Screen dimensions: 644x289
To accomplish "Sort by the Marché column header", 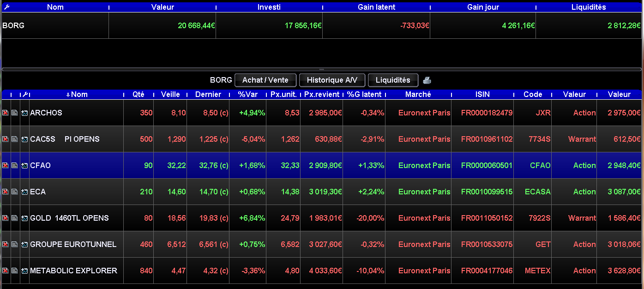I will coord(418,94).
